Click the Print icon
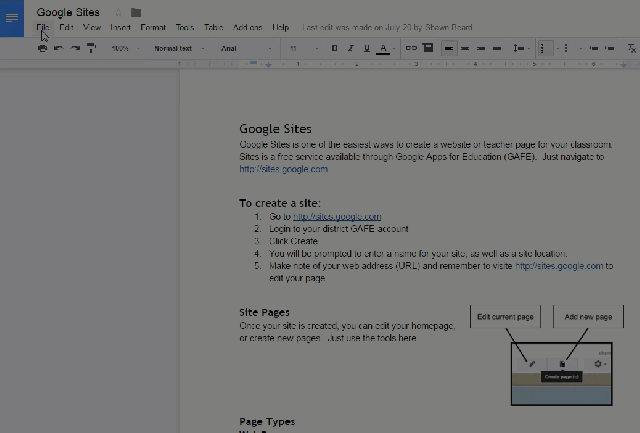This screenshot has height=433, width=640. pyautogui.click(x=42, y=48)
